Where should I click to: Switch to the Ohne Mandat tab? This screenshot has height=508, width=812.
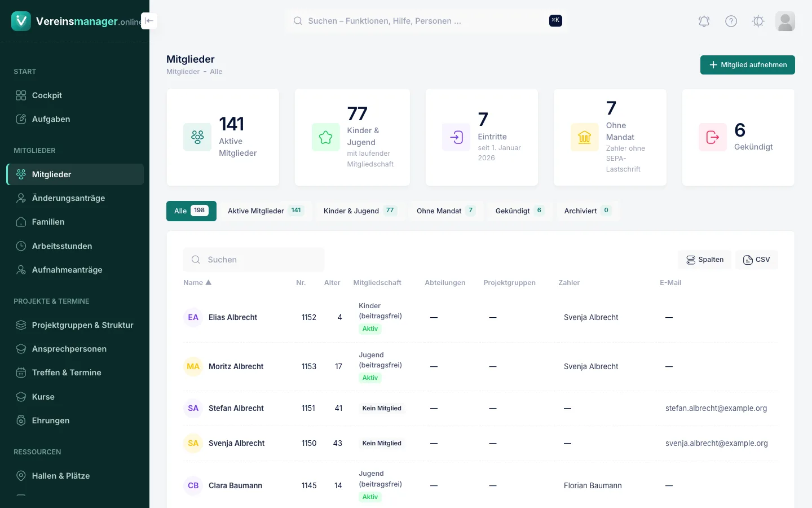click(445, 211)
